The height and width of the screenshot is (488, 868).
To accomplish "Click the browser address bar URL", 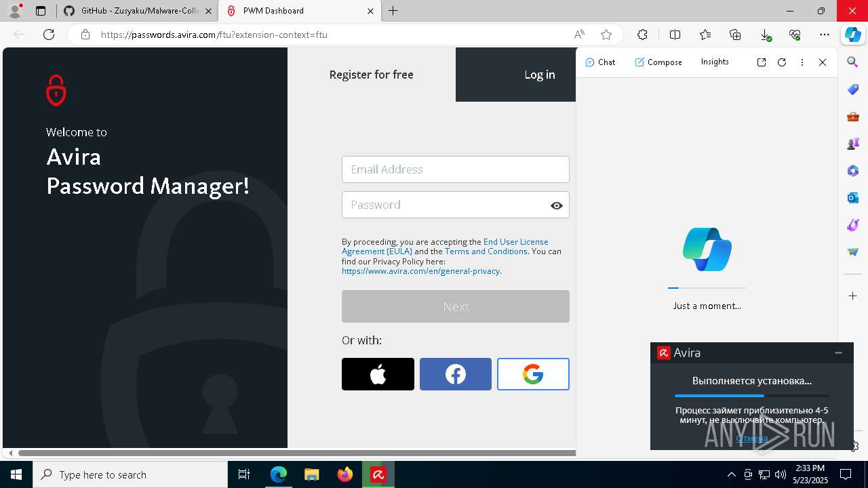I will coord(214,35).
